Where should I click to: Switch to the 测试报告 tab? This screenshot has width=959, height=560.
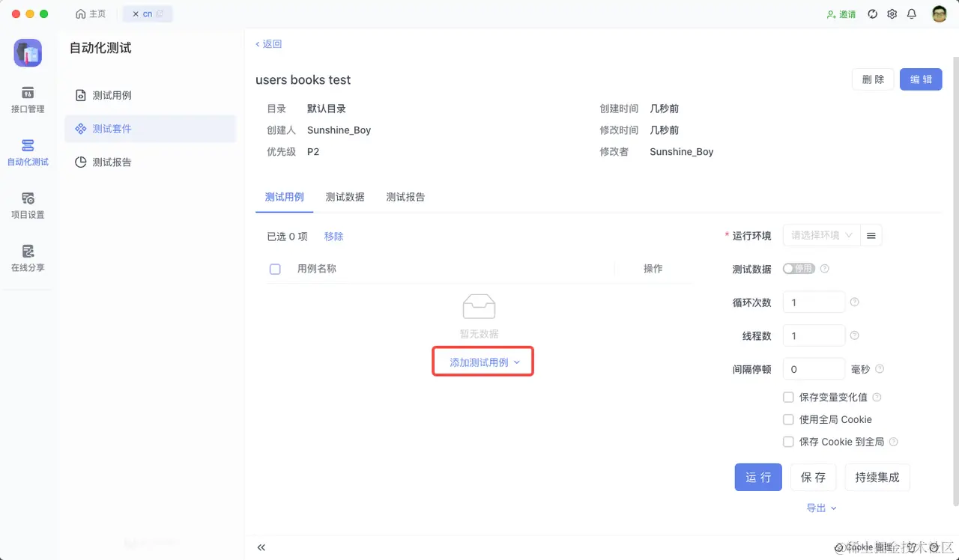(x=405, y=197)
